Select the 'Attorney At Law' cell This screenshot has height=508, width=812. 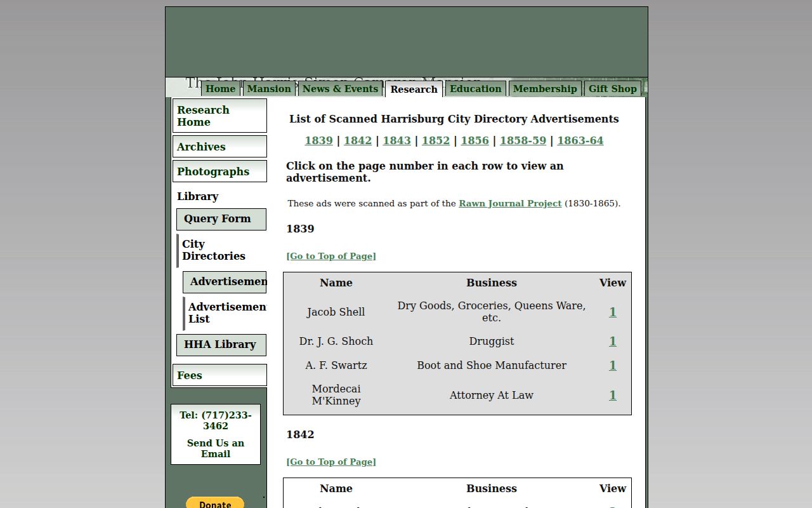tap(492, 395)
